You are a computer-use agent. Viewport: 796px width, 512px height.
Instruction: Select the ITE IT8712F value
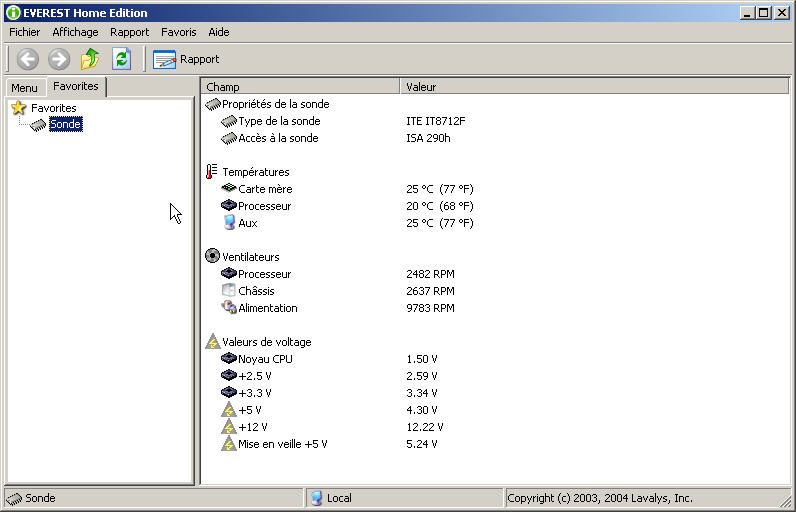(436, 121)
